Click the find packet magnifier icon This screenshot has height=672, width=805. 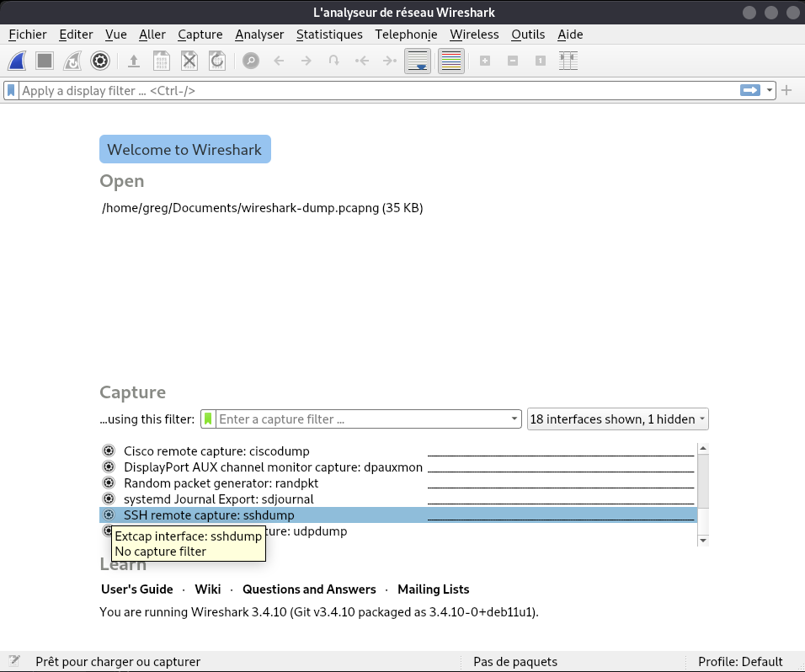[250, 61]
